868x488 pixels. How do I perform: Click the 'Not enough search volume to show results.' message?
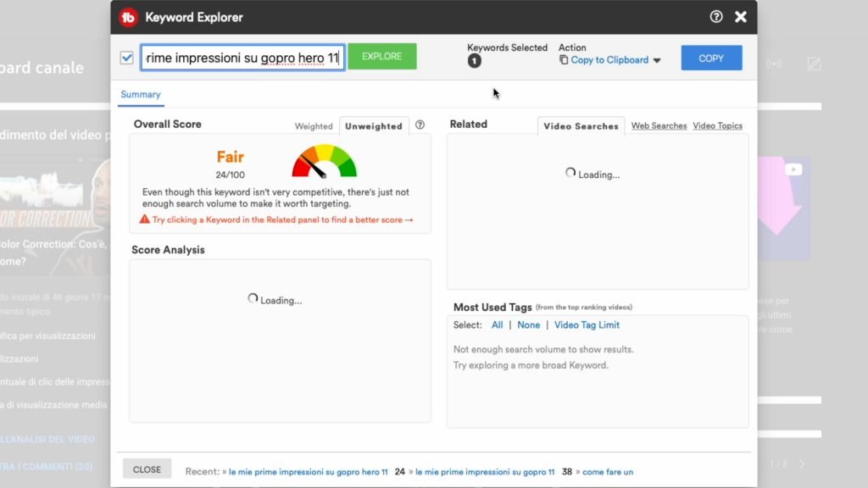tap(543, 349)
